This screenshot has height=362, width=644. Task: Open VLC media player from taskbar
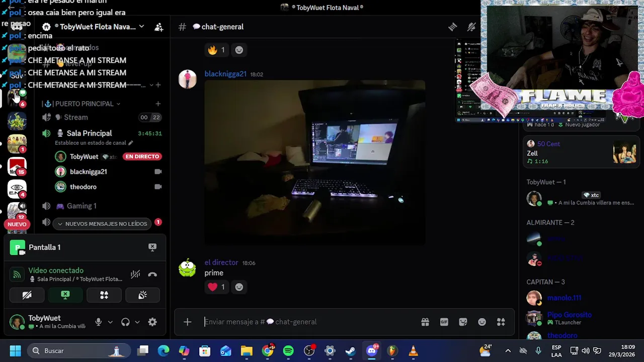pyautogui.click(x=413, y=351)
